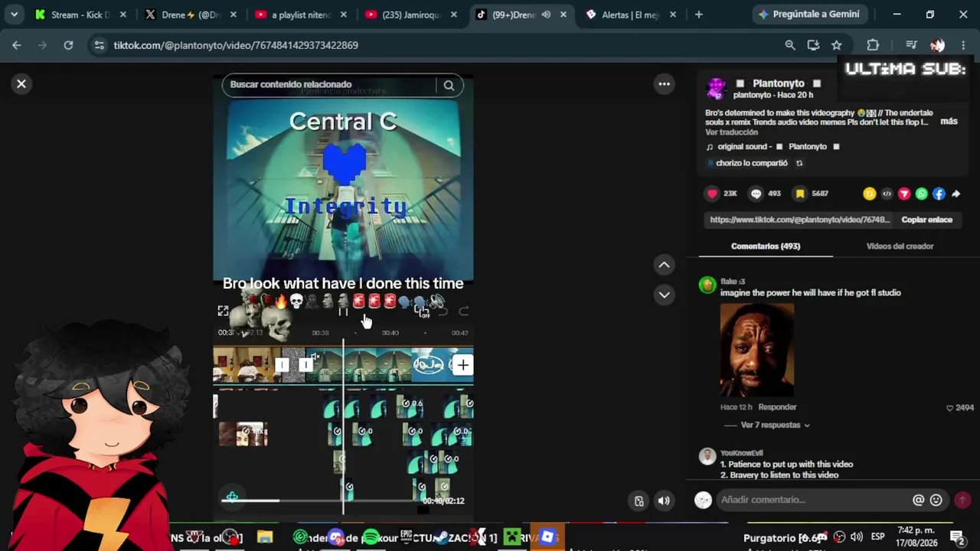Open the image attached to flake's comment
This screenshot has height=551, width=980.
pos(756,350)
